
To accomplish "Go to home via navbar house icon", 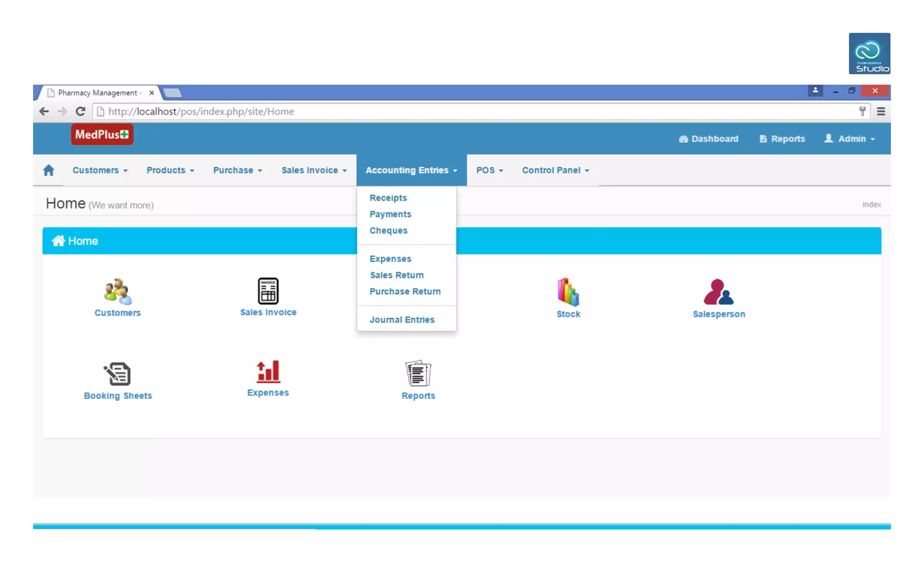I will 49,170.
